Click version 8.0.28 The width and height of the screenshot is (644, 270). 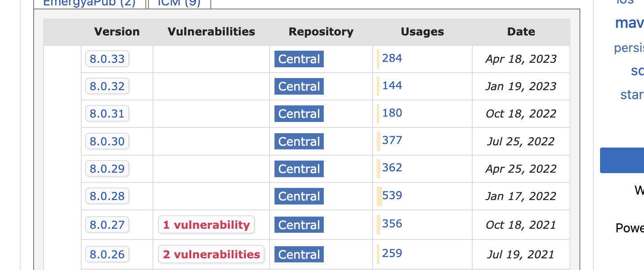tap(107, 196)
